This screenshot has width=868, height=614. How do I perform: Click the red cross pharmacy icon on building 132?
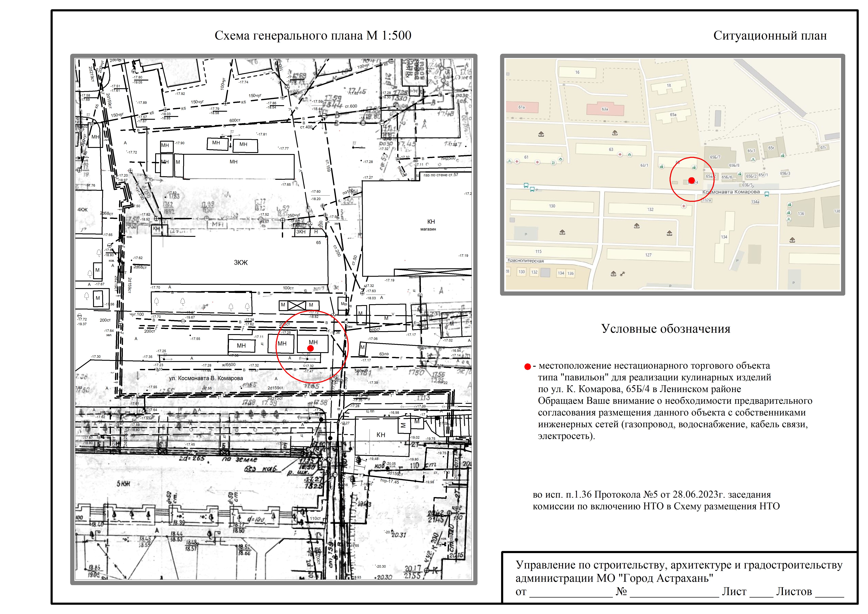coord(684,206)
